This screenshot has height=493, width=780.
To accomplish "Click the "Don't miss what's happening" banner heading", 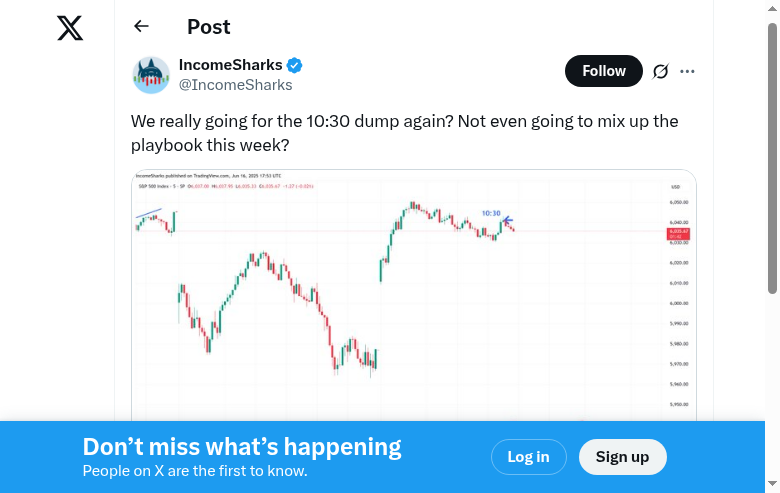I will coord(242,447).
